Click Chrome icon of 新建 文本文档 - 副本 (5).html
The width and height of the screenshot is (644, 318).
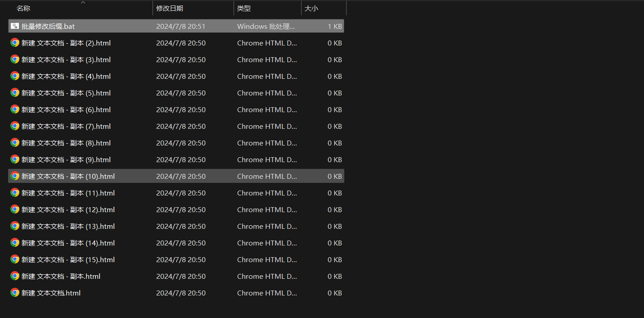(x=15, y=93)
